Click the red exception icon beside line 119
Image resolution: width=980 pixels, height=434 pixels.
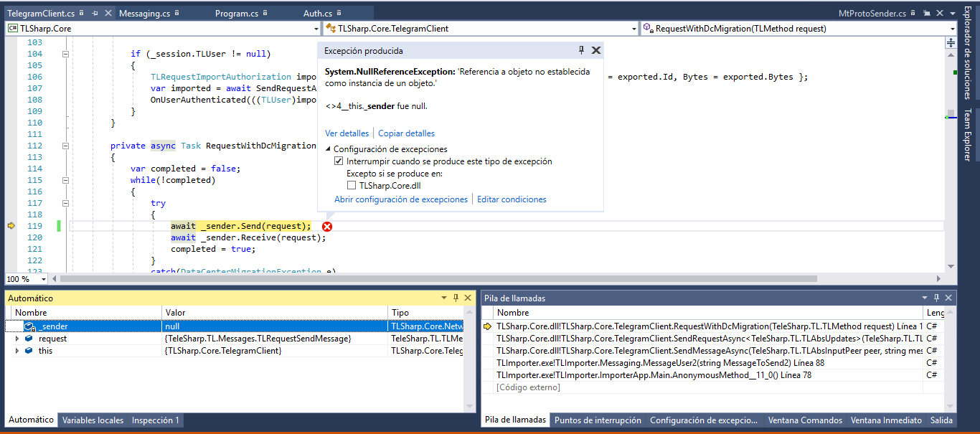(x=326, y=226)
